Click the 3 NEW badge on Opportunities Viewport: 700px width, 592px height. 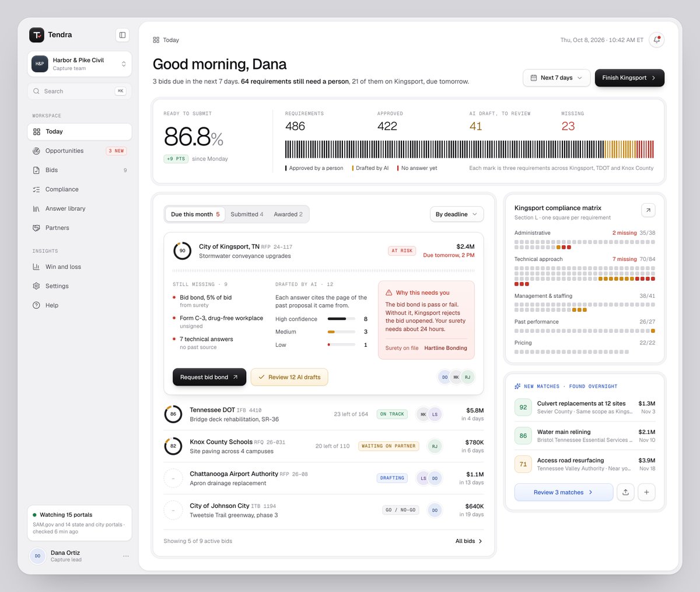pos(116,151)
